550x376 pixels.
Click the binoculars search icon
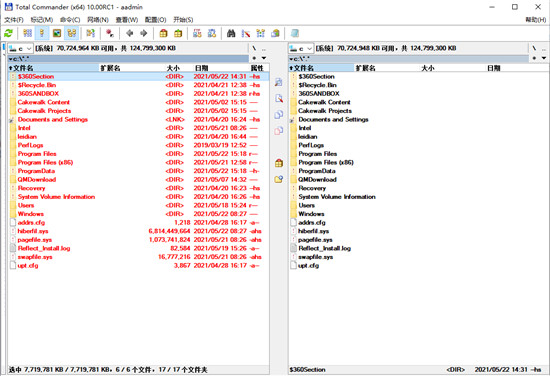coord(231,33)
